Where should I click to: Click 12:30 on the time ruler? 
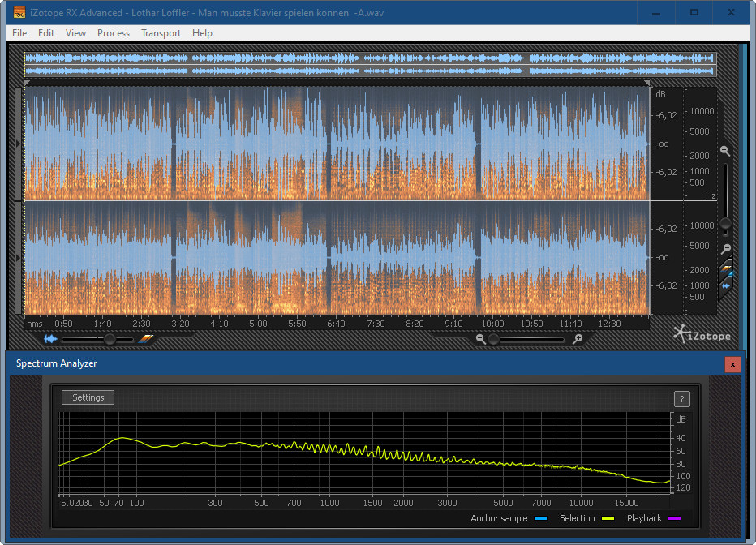coord(609,324)
